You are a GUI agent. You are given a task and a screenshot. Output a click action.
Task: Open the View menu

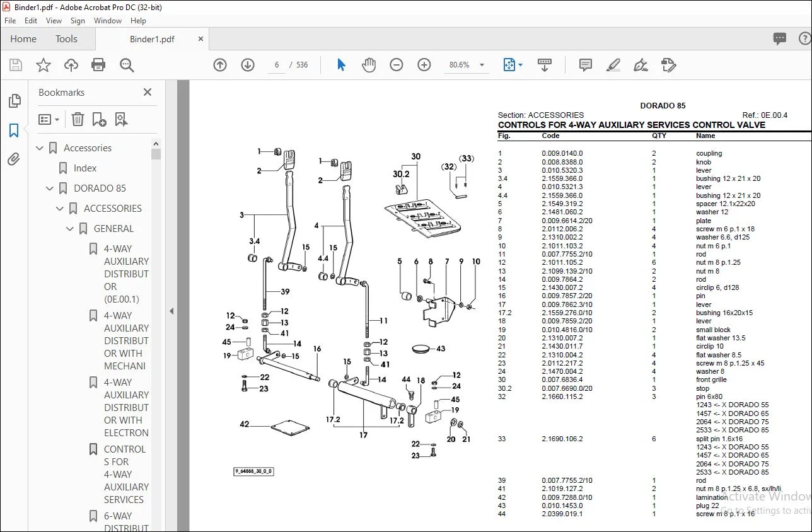(54, 21)
